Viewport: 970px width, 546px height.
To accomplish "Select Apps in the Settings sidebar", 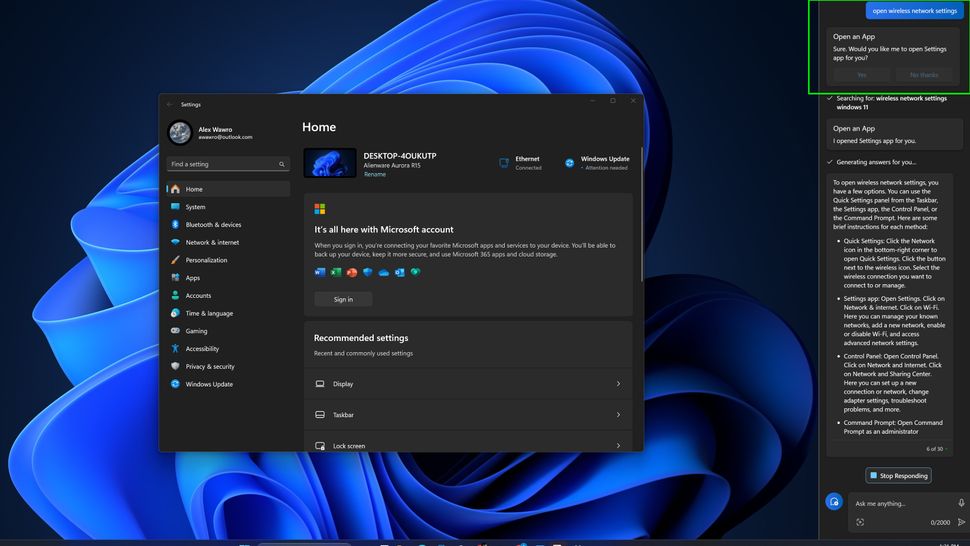I will tap(228, 278).
